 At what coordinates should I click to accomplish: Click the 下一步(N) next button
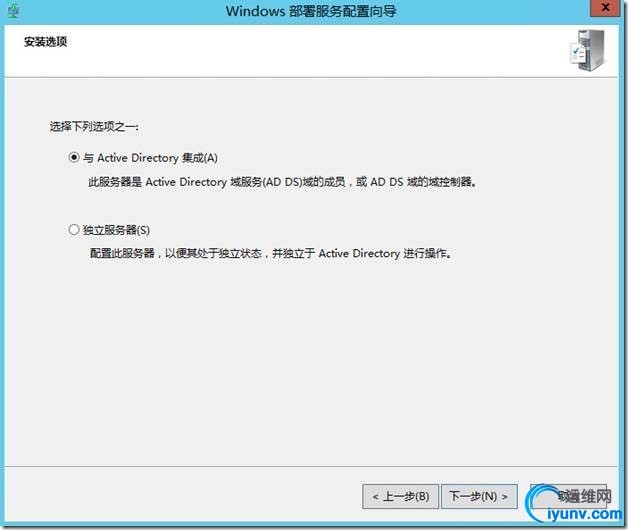[479, 497]
